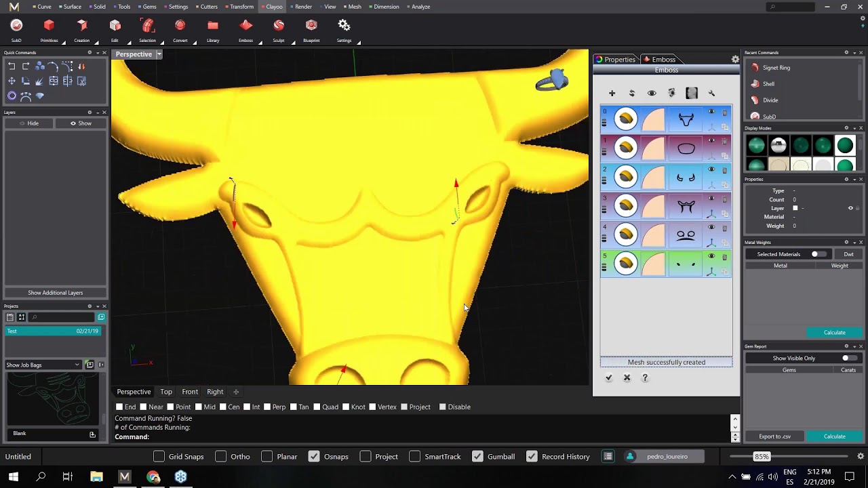Screen dimensions: 868x488
Task: Disable the Gumball checkbox
Action: coord(477,456)
